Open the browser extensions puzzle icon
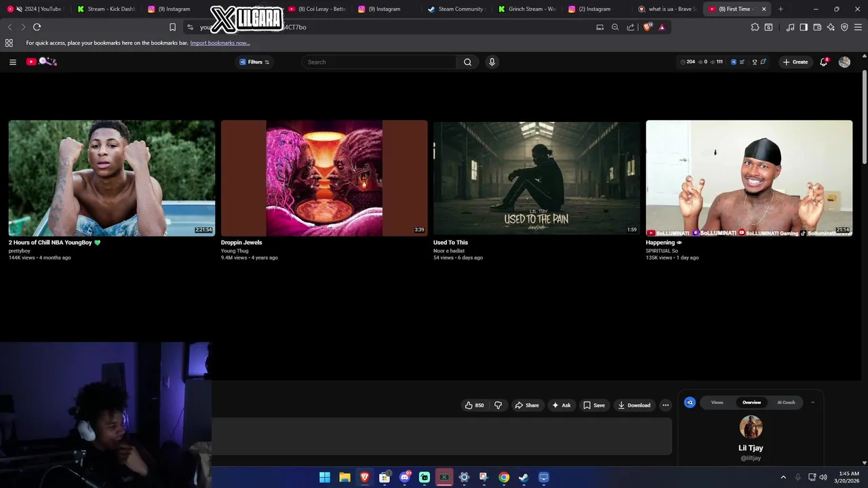The height and width of the screenshot is (488, 868). tap(755, 27)
